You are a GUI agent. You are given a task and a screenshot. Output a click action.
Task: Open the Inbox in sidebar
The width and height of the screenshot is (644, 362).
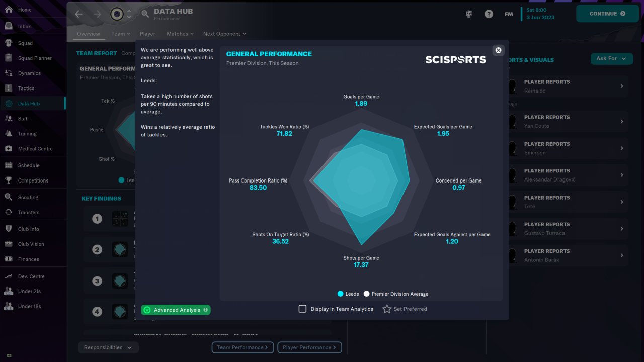(33, 26)
